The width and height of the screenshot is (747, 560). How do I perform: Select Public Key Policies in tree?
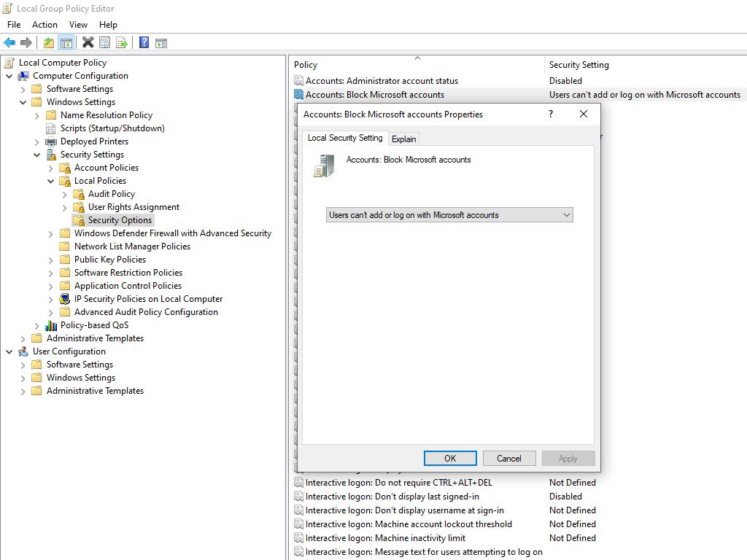110,260
